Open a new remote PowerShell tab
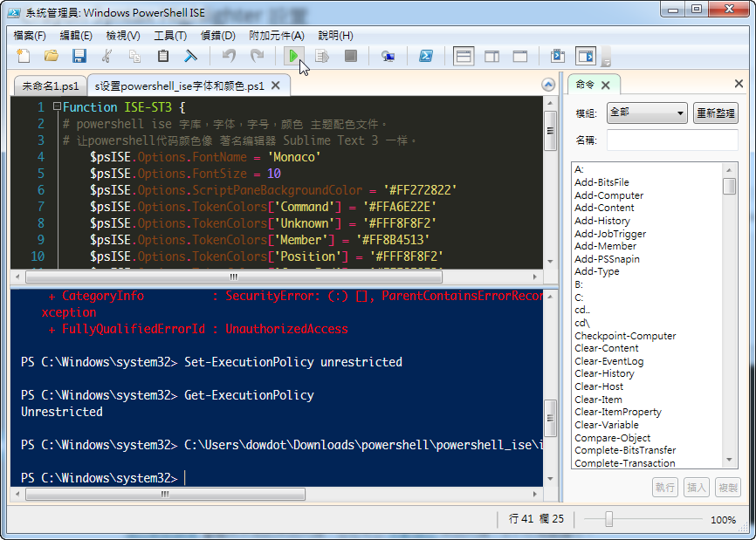756x540 pixels. pos(388,56)
